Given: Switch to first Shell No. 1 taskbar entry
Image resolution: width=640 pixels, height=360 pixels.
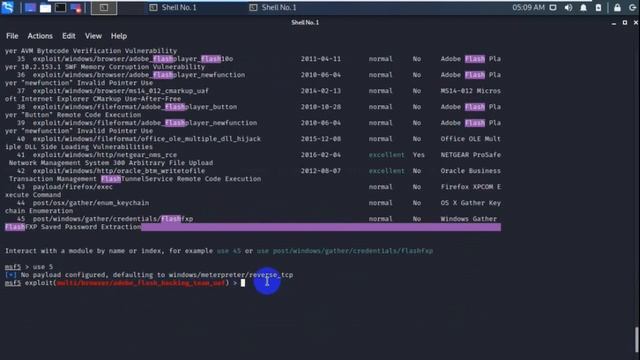Looking at the screenshot, I should click(x=173, y=8).
